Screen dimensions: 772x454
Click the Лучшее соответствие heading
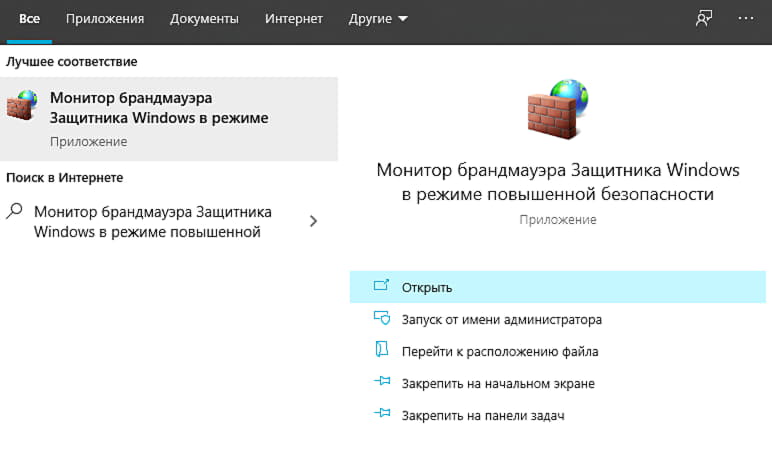click(71, 62)
